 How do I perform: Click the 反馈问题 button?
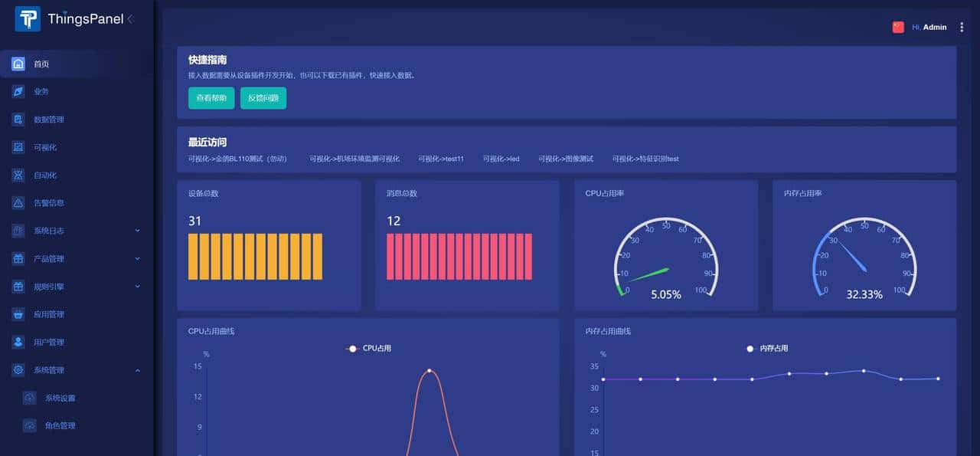click(x=263, y=98)
